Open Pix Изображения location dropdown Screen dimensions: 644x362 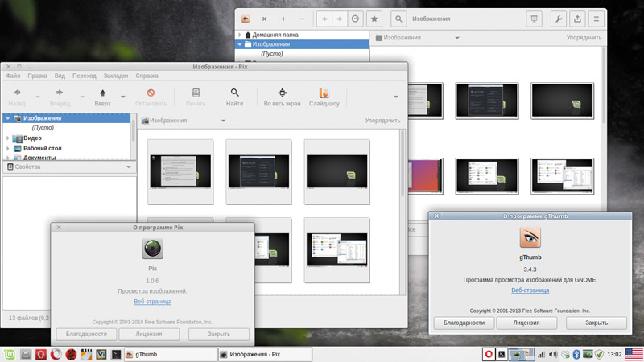224,121
